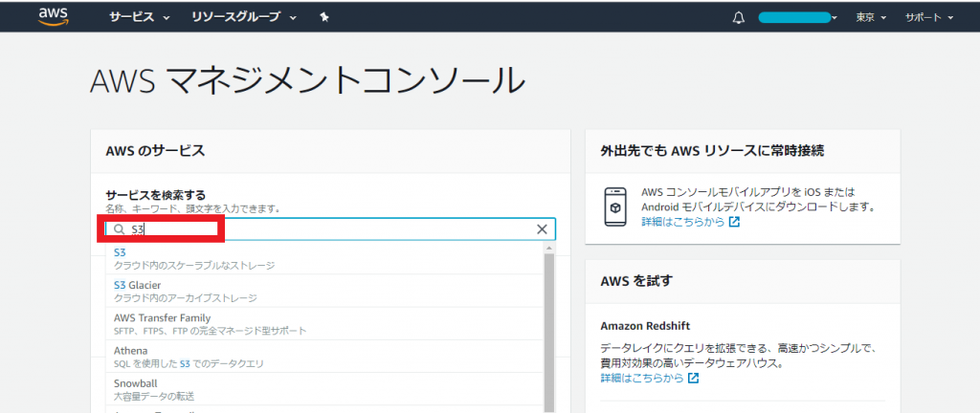Click inside the service search field
The width and height of the screenshot is (980, 413).
[330, 229]
